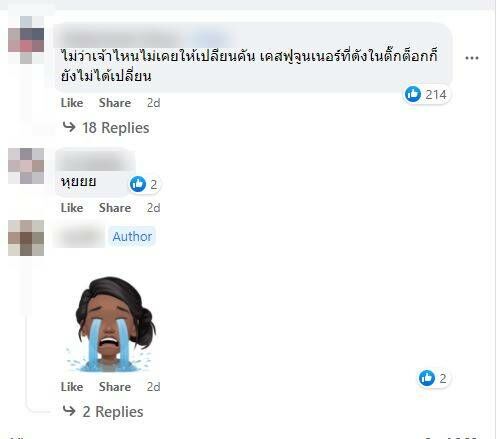
Task: Expand the 18 Replies thread
Action: click(115, 128)
